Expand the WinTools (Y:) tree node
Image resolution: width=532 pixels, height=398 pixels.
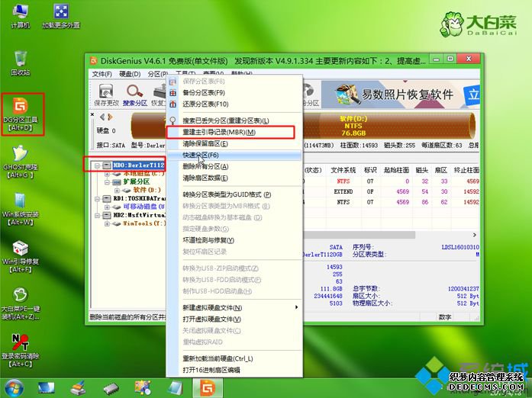pos(107,223)
